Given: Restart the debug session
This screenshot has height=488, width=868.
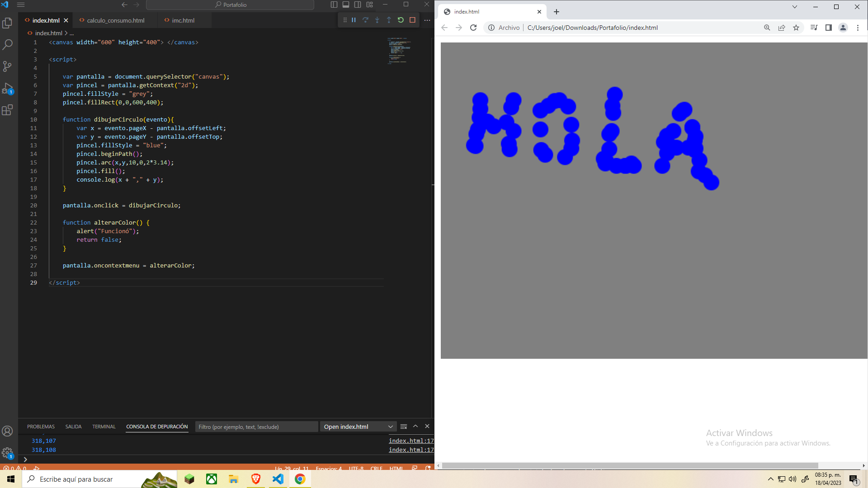Looking at the screenshot, I should coord(401,20).
